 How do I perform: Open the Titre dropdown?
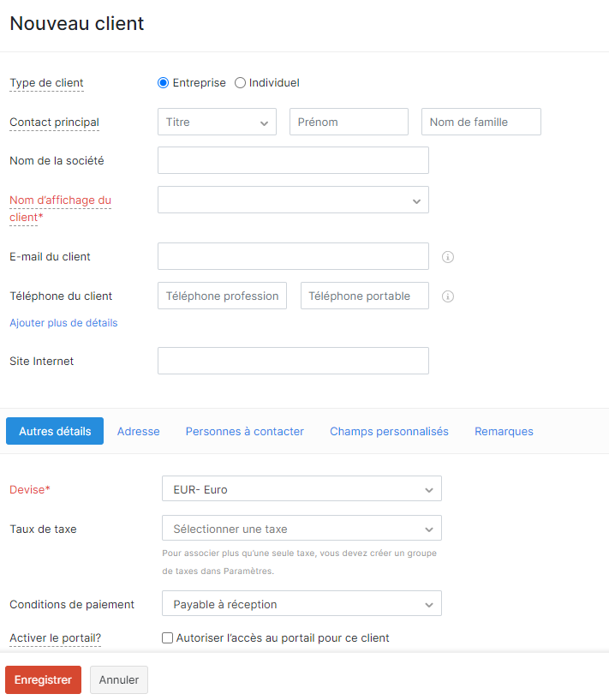pos(217,122)
